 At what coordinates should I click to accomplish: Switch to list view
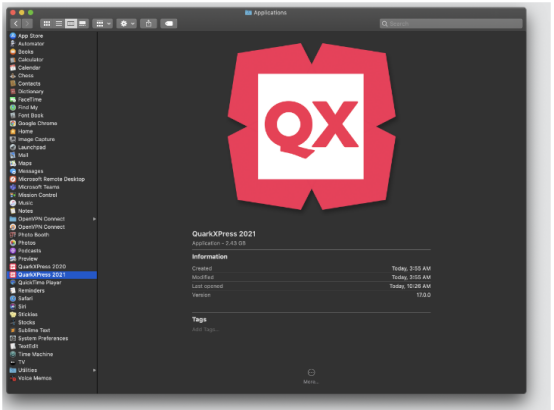(59, 24)
